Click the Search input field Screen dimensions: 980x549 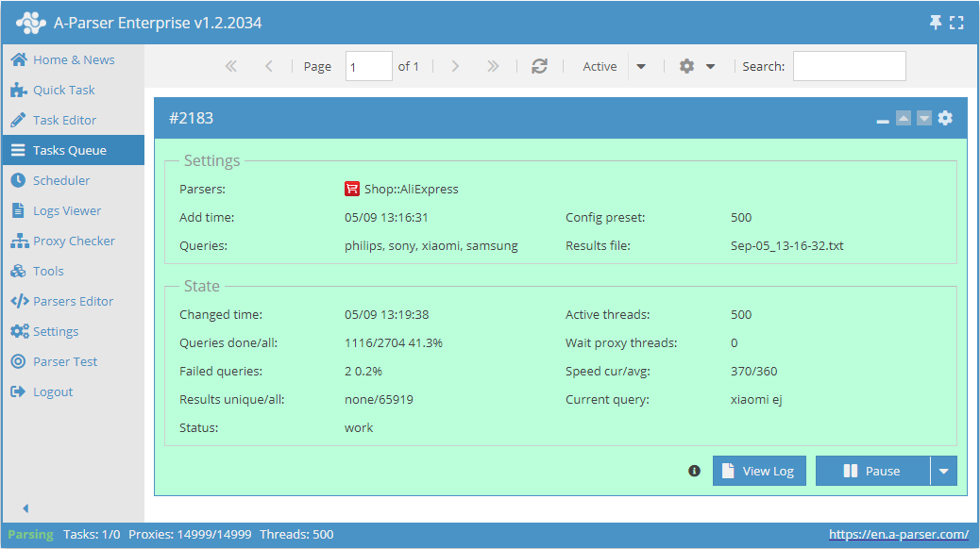(x=849, y=66)
